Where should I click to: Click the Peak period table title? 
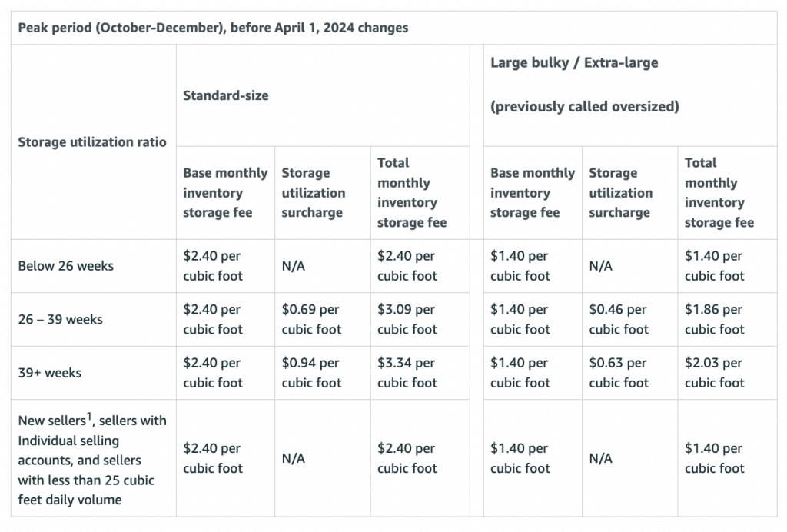tap(213, 28)
